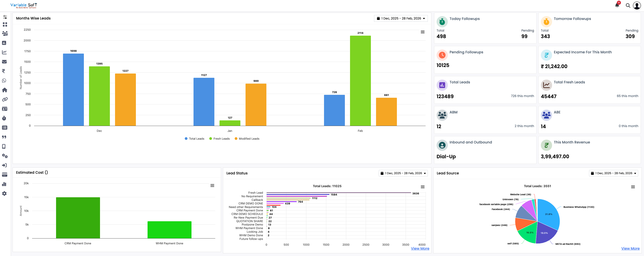Viewport: 644px width, 256px height.
Task: Select the Business WhatsApp slice in the pie chart
Action: [549, 214]
